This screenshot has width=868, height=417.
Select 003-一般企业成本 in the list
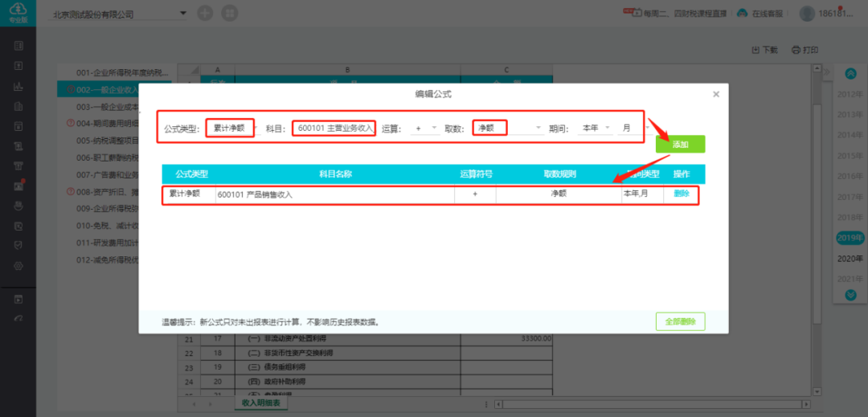(x=108, y=107)
